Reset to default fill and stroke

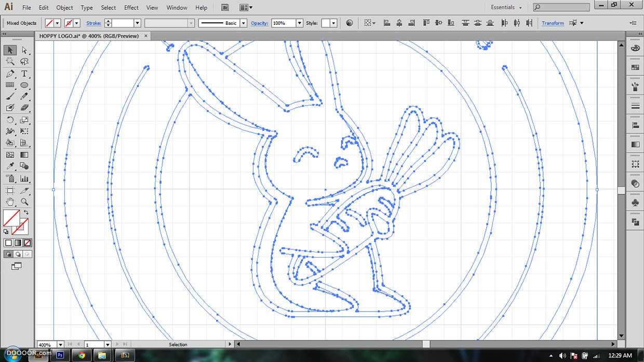[6, 231]
